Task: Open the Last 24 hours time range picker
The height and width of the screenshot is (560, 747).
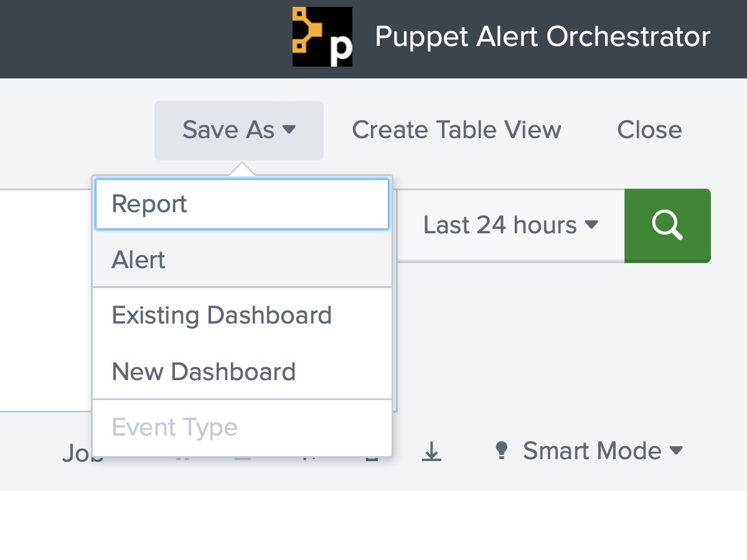Action: [510, 225]
